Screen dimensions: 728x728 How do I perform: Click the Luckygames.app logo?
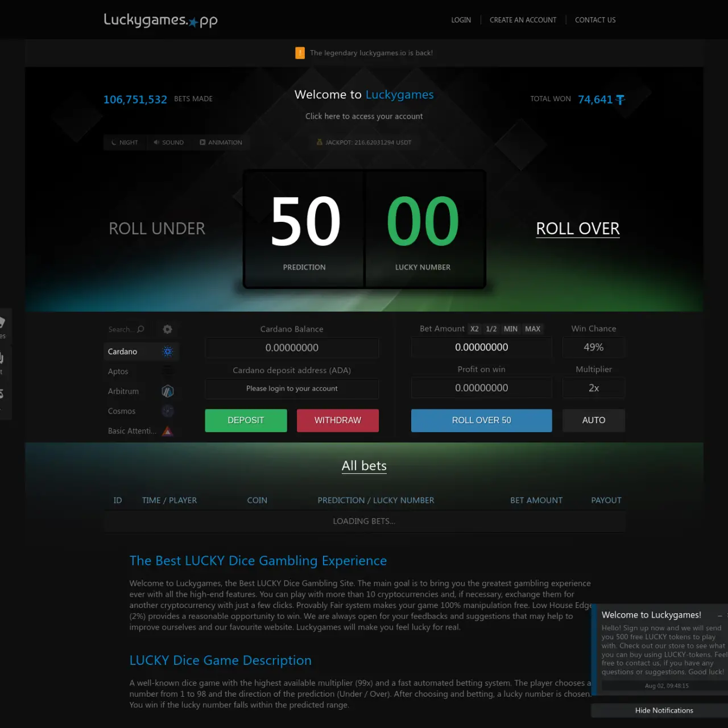(161, 20)
